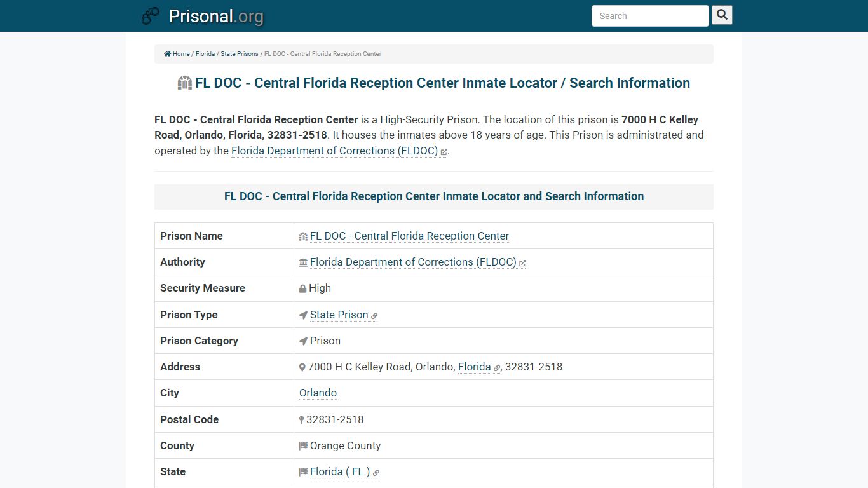Click the institution icon in the Authority row
The width and height of the screenshot is (868, 488).
pyautogui.click(x=304, y=262)
